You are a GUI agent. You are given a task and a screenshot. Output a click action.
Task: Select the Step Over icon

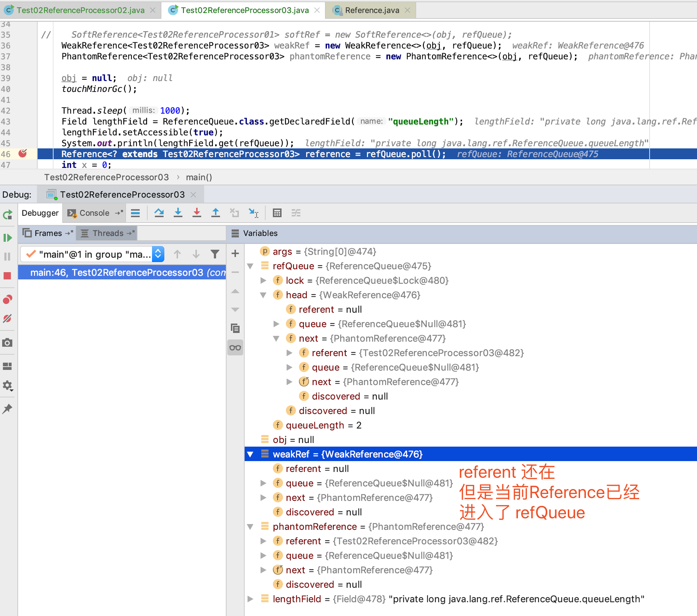(x=159, y=213)
